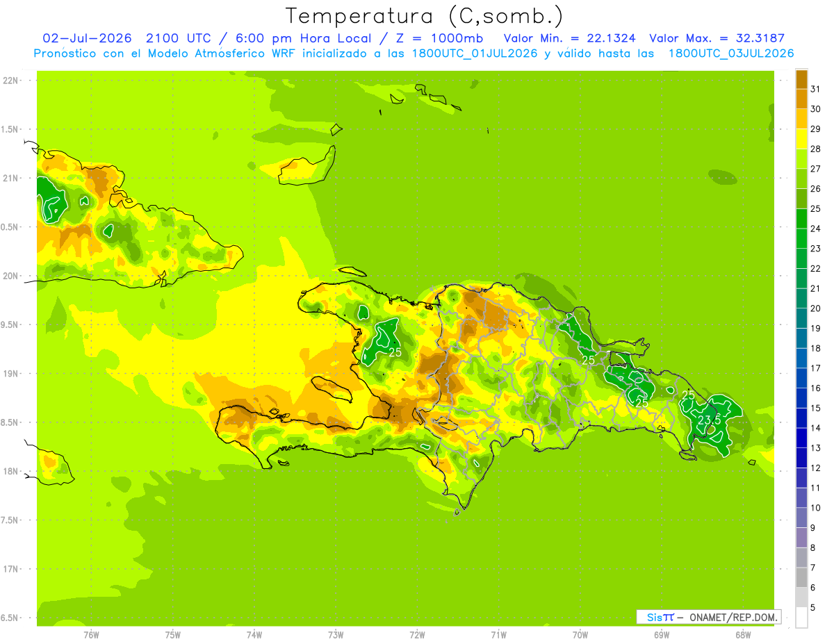Click the "18N" latitude axis label
The width and height of the screenshot is (834, 644).
pos(10,471)
